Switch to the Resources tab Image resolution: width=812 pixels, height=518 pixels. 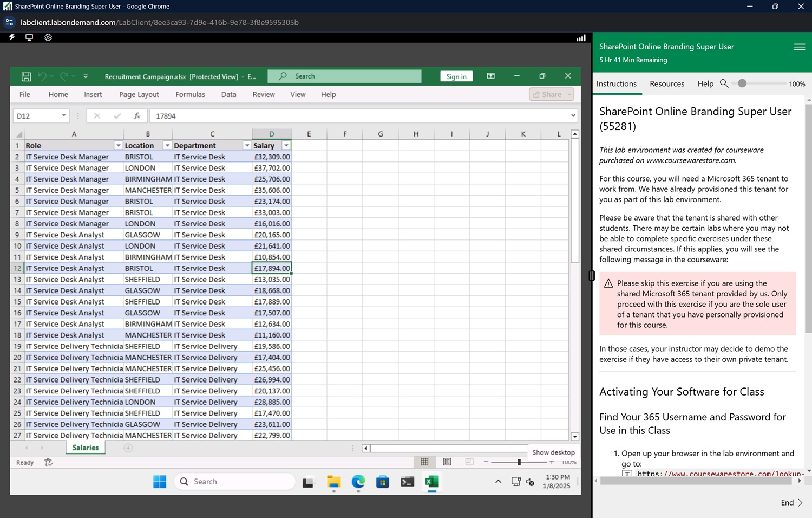[667, 84]
